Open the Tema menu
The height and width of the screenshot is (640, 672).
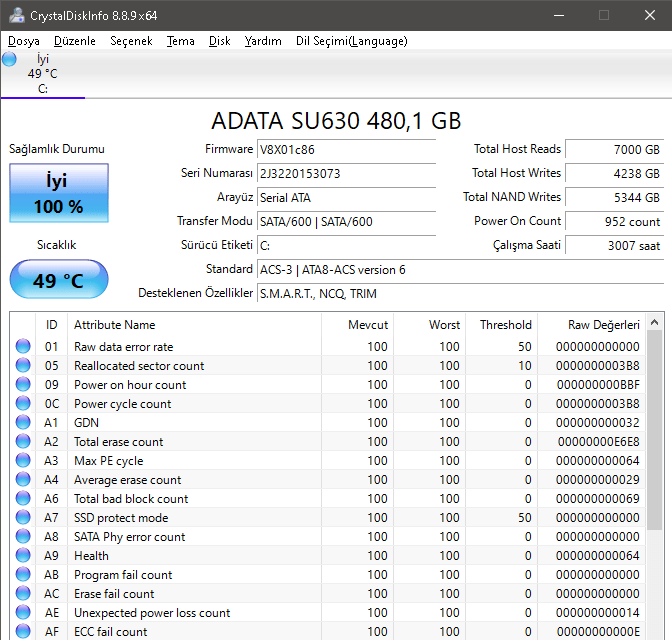click(x=181, y=41)
